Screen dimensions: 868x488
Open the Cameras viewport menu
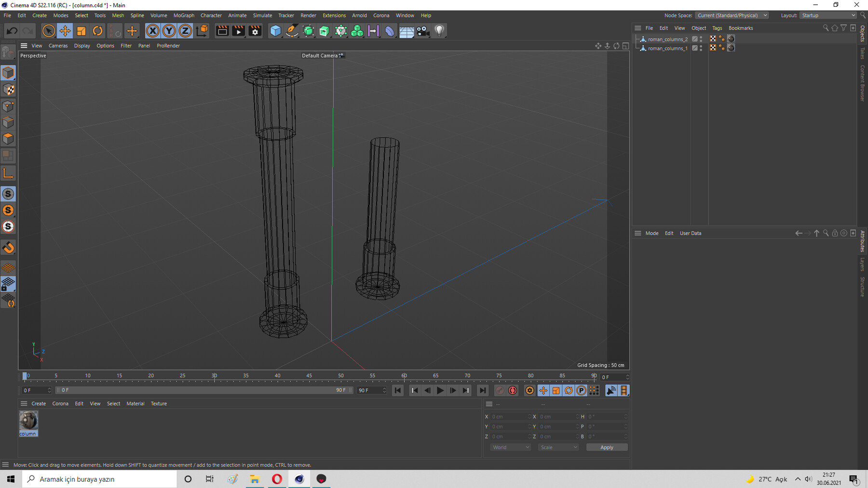coord(58,46)
